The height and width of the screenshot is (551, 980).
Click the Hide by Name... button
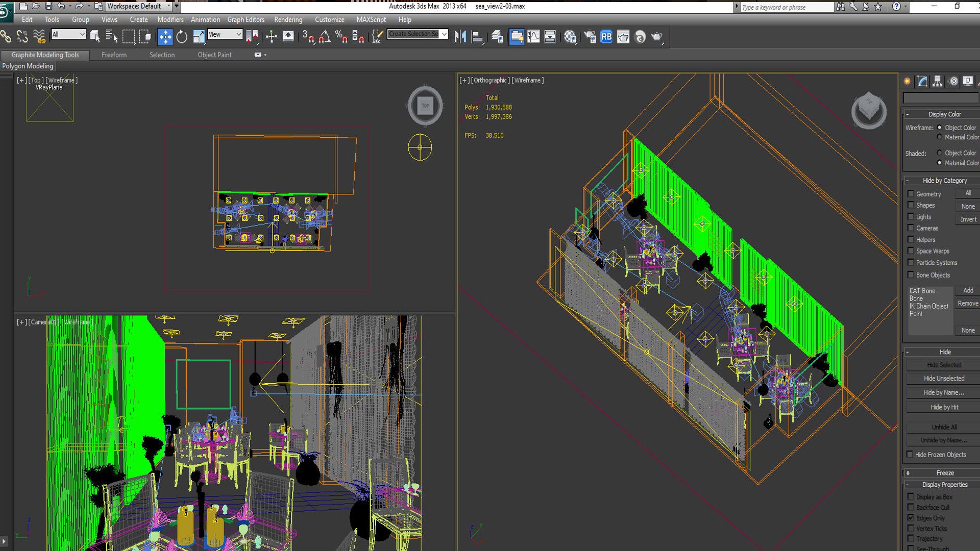click(943, 392)
